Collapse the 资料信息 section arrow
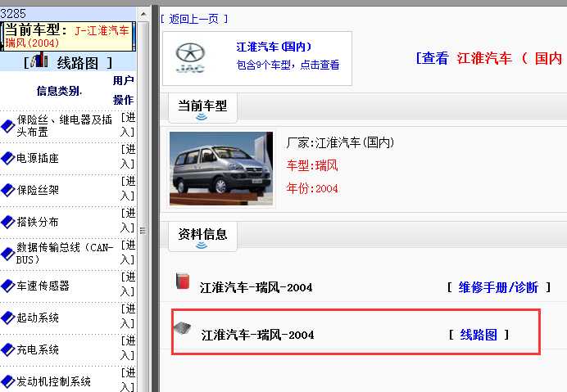567x392 pixels. (x=202, y=245)
